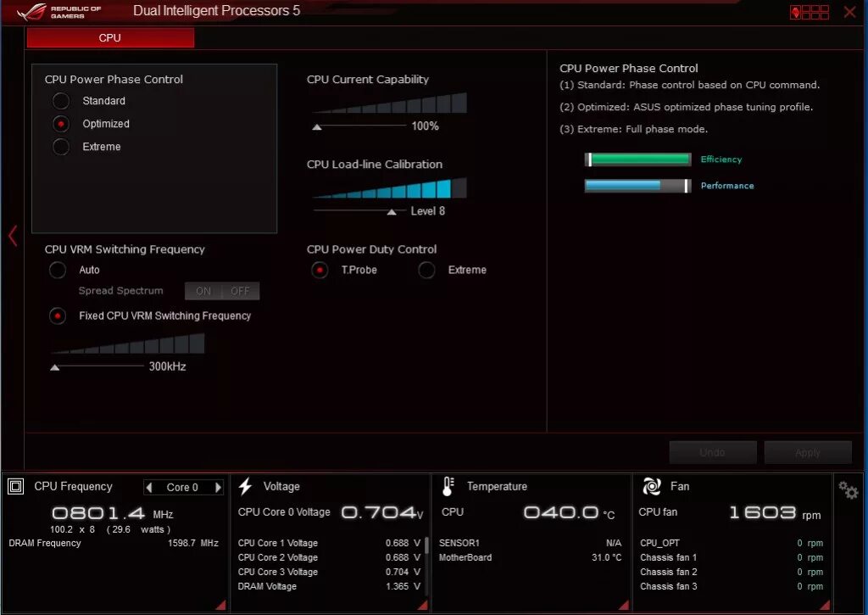Switch to the CPU tab

[x=110, y=37]
